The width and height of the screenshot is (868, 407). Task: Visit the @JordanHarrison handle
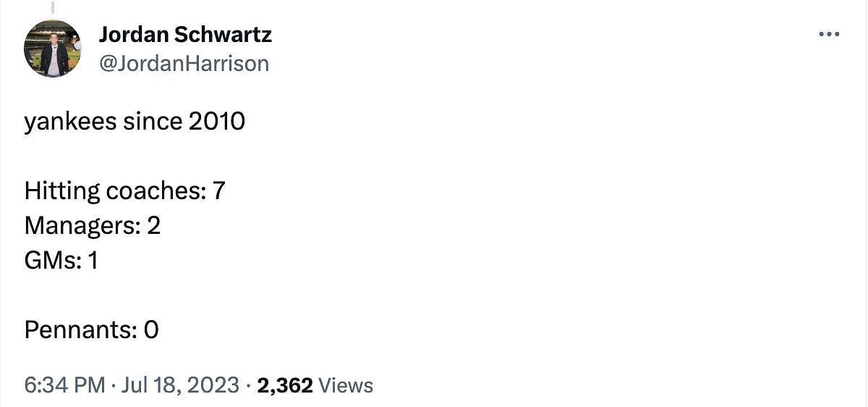(x=184, y=64)
